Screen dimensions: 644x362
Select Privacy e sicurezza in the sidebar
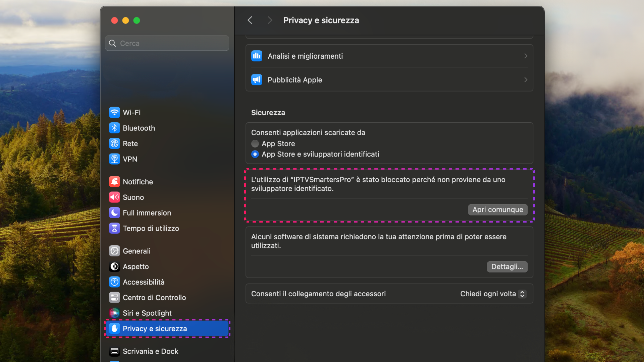pos(167,328)
